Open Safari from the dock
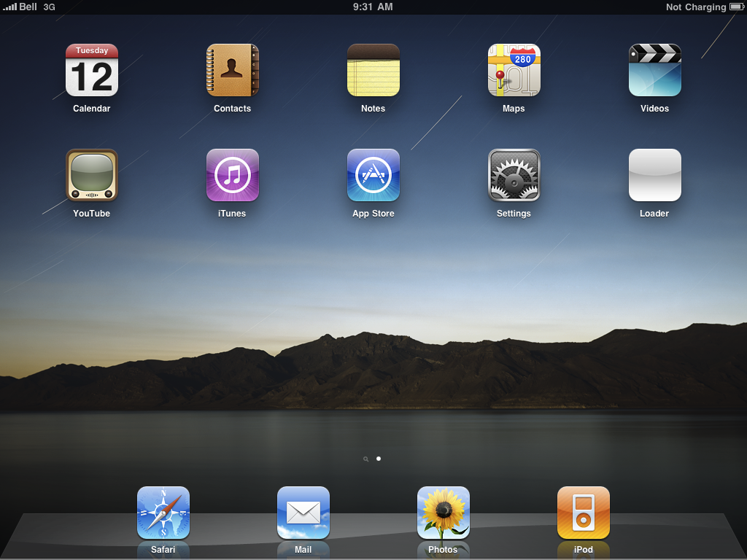747x560 pixels. pos(163,513)
